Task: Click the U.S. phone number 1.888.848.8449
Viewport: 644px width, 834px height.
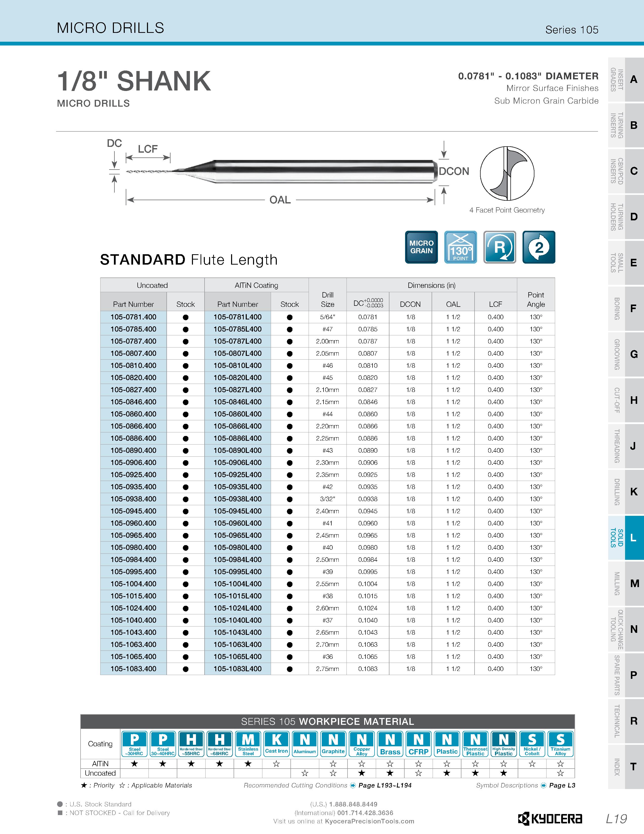Action: 353,804
